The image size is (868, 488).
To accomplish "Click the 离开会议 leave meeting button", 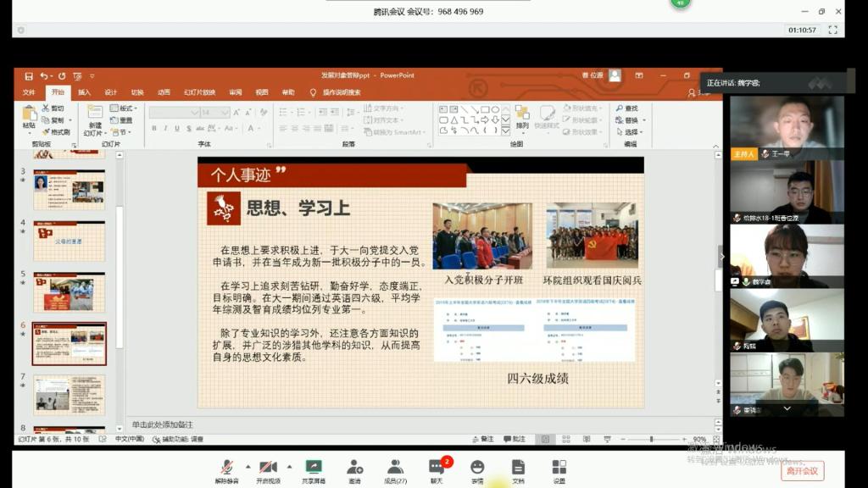I will 802,471.
